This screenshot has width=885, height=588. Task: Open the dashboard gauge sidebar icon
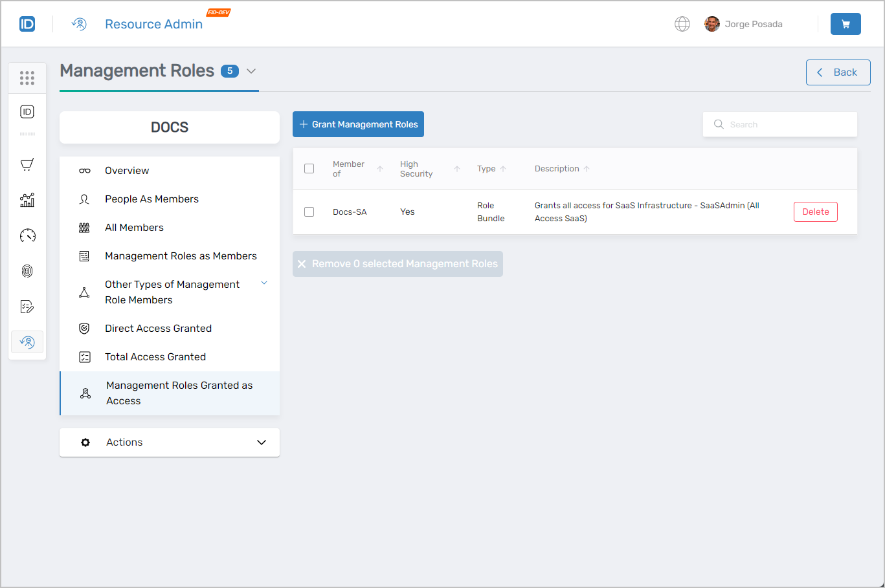pyautogui.click(x=27, y=235)
